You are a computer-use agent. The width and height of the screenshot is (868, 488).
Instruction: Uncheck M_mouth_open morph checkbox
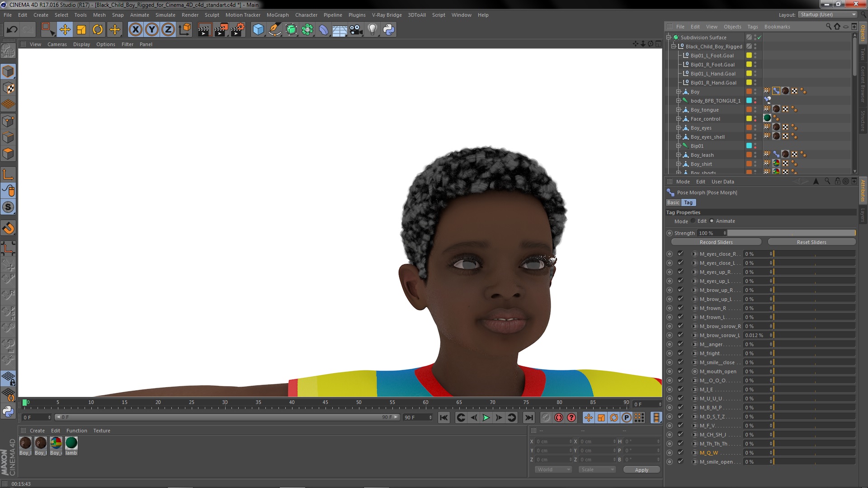pos(680,371)
